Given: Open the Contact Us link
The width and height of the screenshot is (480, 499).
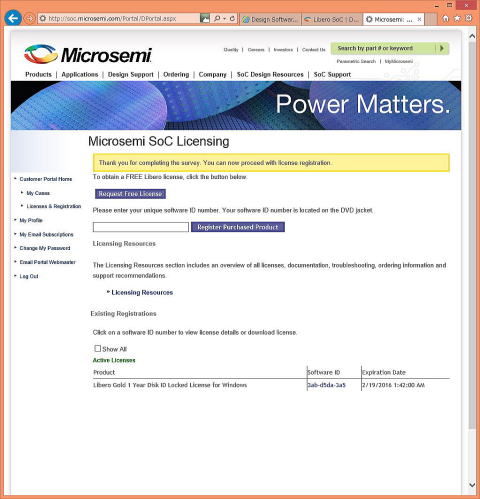Looking at the screenshot, I should point(314,50).
